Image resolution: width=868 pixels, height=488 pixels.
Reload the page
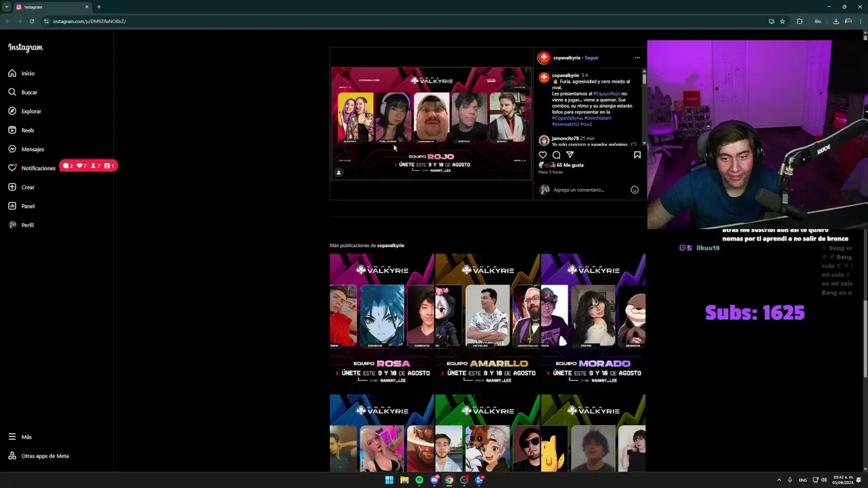pos(31,21)
